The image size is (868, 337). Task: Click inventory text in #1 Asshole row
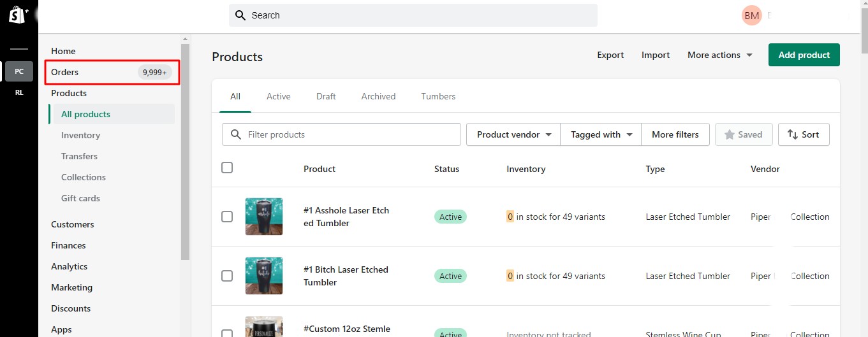tap(556, 217)
